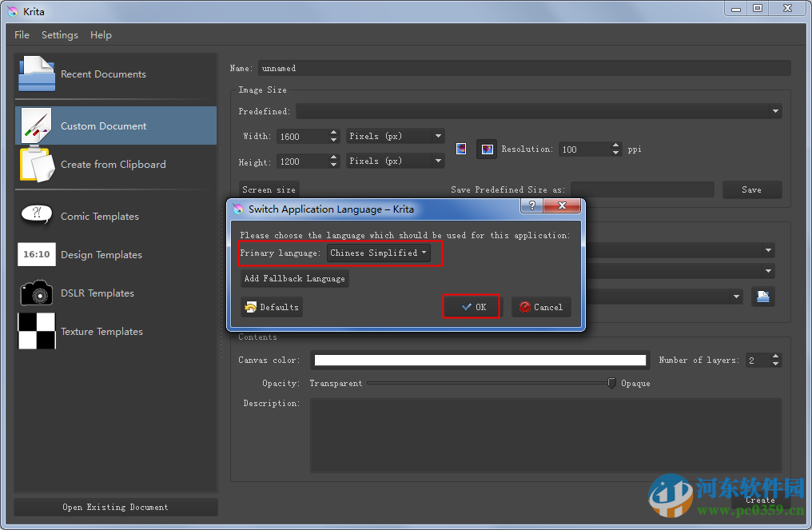Increase the Width spinner value
The width and height of the screenshot is (812, 530).
pos(334,133)
